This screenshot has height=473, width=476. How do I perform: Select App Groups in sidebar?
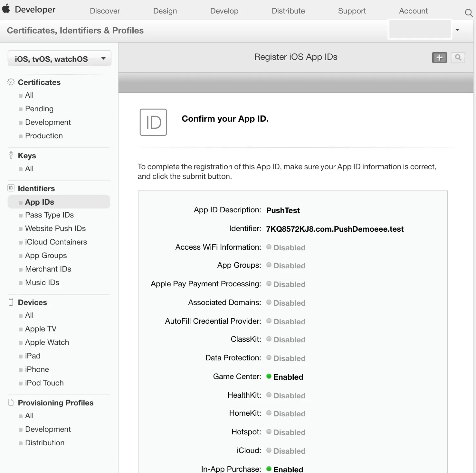pos(46,255)
